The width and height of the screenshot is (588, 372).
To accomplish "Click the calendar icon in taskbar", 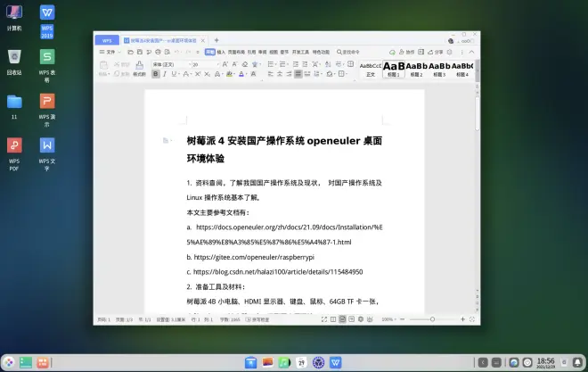I will (x=301, y=362).
